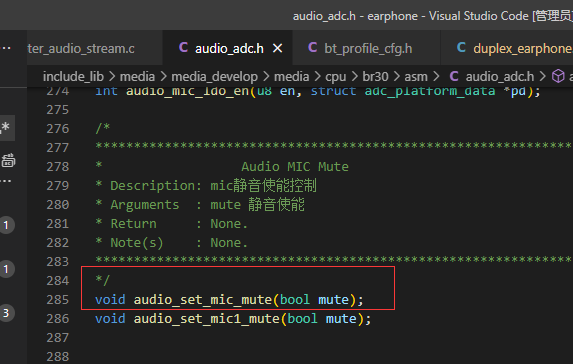Viewport: 573px width, 364px height.
Task: Click the search result badge showing 3
Action: pyautogui.click(x=6, y=313)
